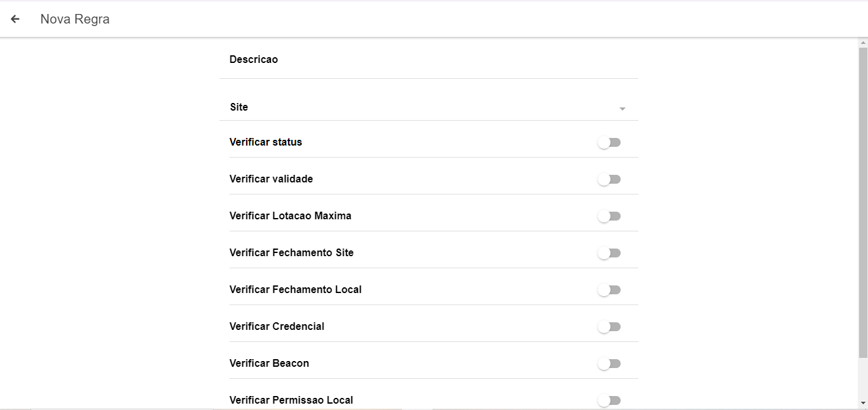The image size is (868, 410).
Task: Toggle the Verificar validade switch
Action: tap(609, 179)
